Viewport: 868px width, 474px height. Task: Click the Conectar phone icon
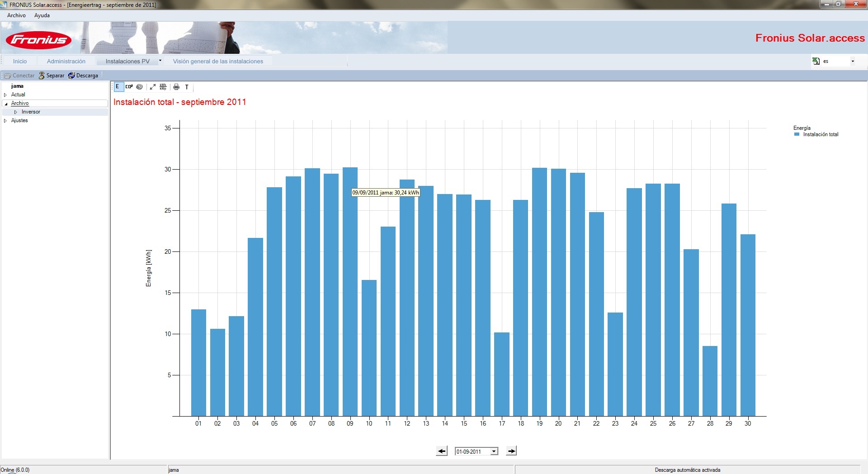[x=8, y=76]
